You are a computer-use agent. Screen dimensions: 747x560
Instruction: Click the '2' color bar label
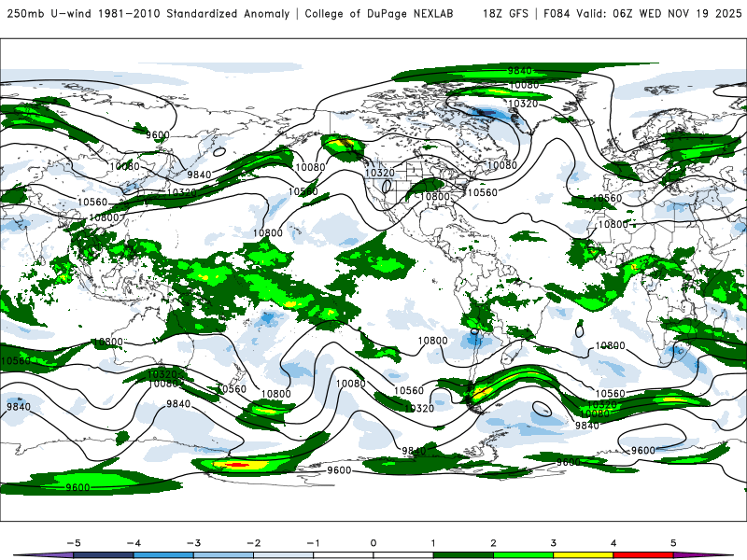pos(493,543)
